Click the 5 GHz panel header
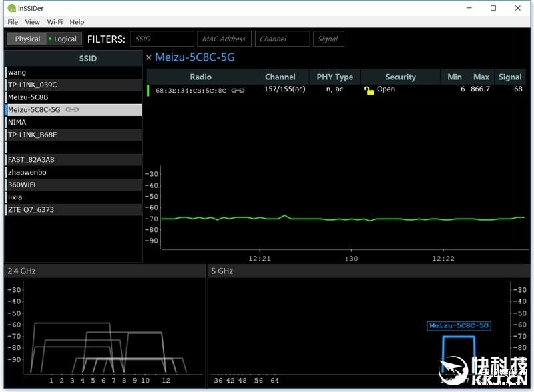 pos(368,271)
